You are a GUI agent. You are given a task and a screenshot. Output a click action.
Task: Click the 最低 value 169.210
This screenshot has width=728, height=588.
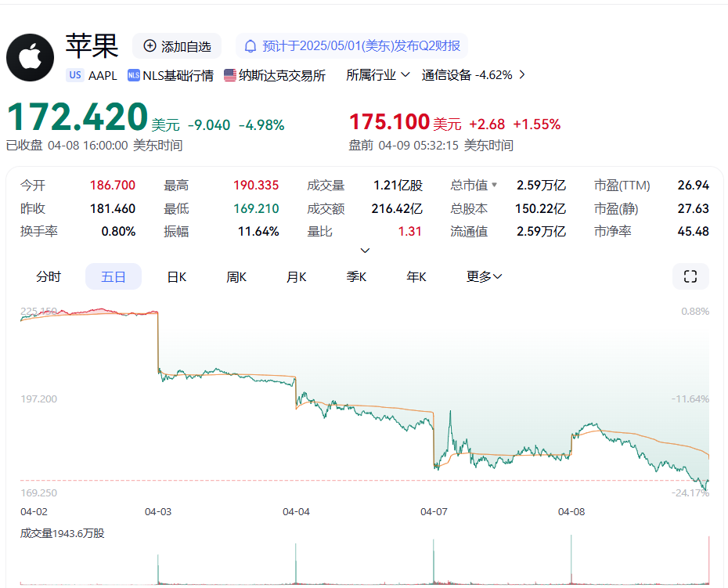point(256,208)
